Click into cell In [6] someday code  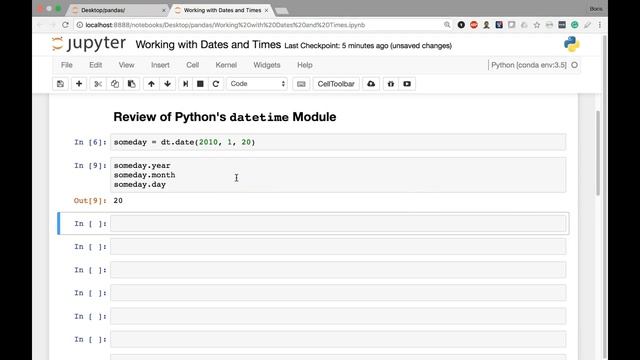click(x=338, y=142)
